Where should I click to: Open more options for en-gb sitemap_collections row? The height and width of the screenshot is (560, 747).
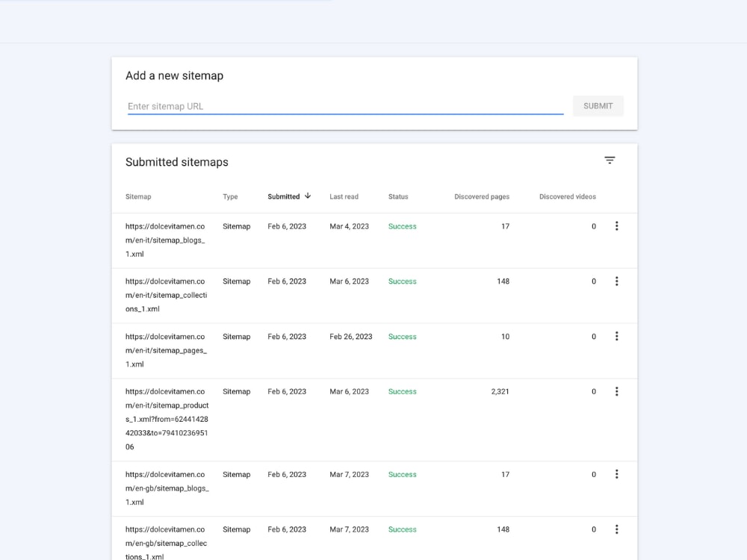coord(616,529)
